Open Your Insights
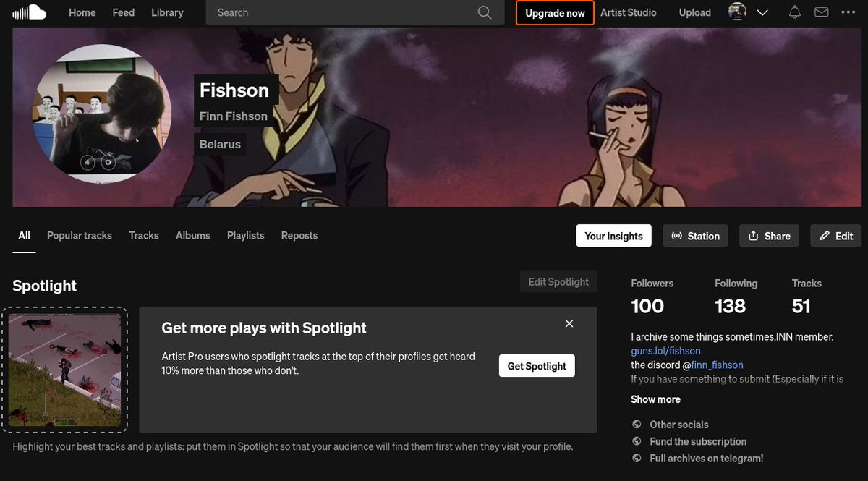 pos(614,236)
